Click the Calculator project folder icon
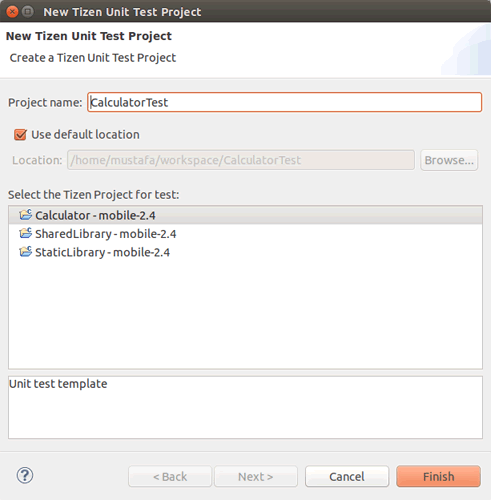491x500 pixels. 26,215
